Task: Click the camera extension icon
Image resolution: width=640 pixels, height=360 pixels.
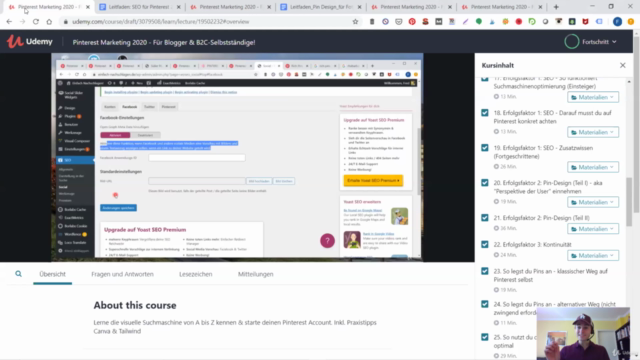Action: [559, 22]
